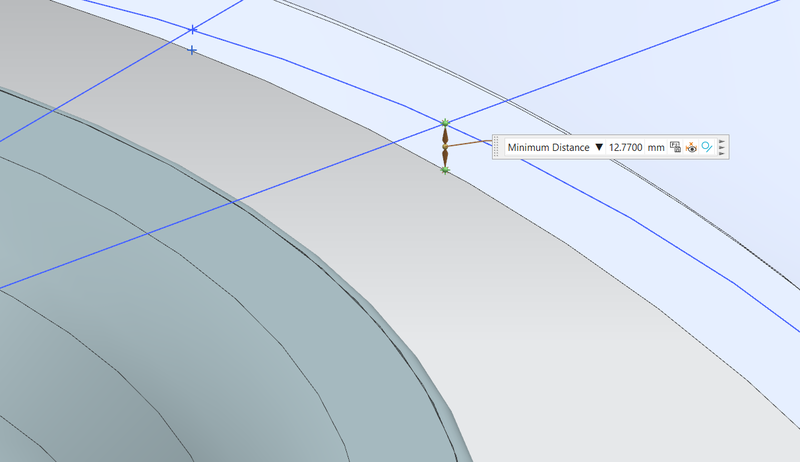Click the mm unit label

[656, 147]
